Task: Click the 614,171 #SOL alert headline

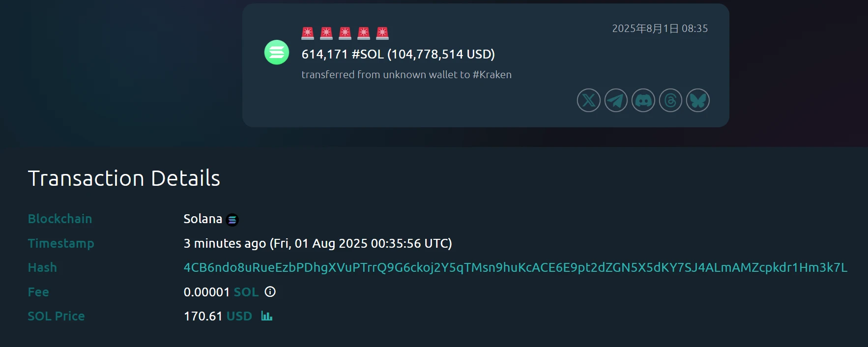Action: click(398, 54)
